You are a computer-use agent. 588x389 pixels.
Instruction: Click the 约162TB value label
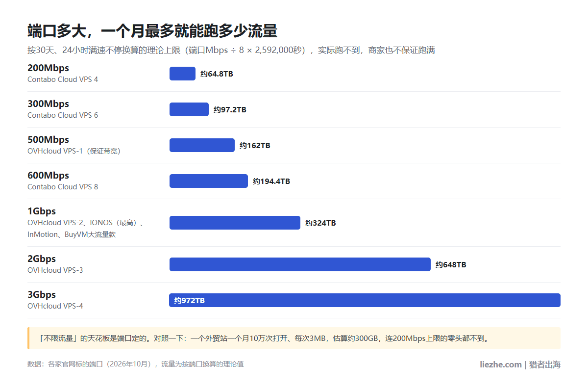255,146
